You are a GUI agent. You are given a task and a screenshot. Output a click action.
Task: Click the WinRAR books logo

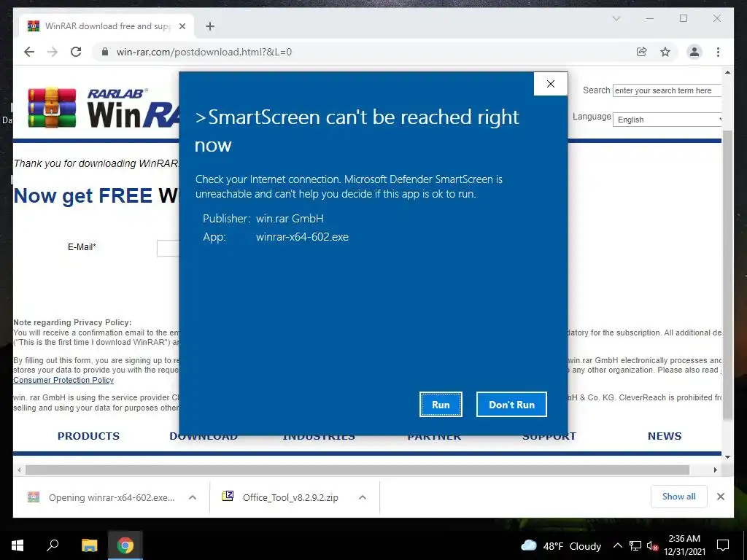pos(52,107)
